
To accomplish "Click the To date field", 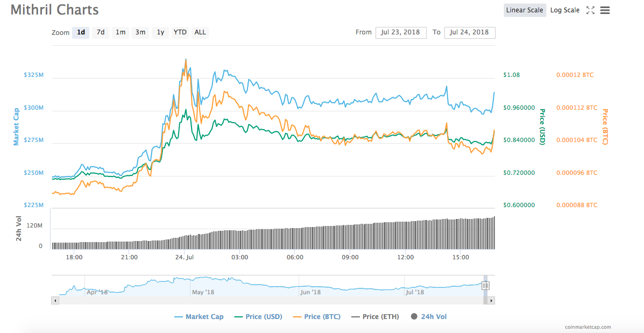I will pyautogui.click(x=470, y=32).
